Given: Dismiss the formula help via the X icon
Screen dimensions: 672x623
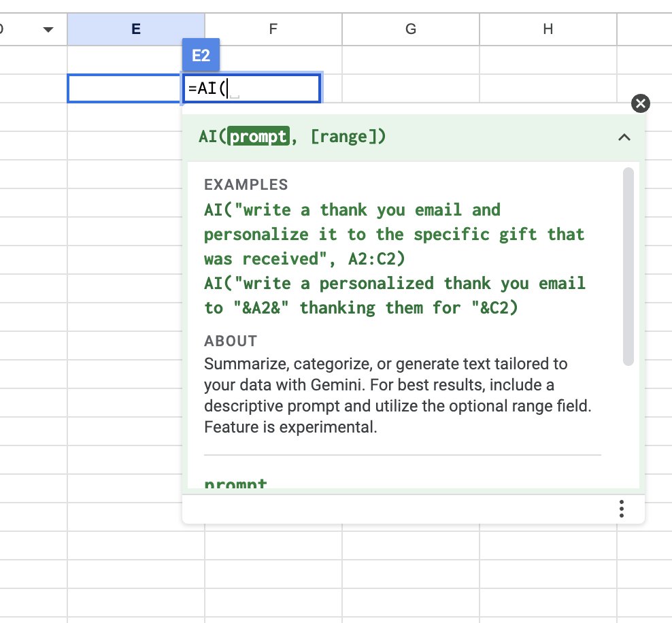Looking at the screenshot, I should (x=640, y=103).
